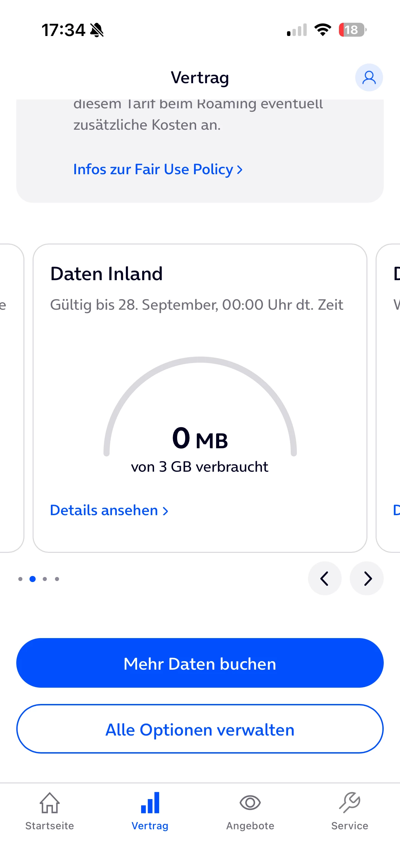Select the third carousel page dot
Image resolution: width=400 pixels, height=868 pixels.
pos(45,579)
